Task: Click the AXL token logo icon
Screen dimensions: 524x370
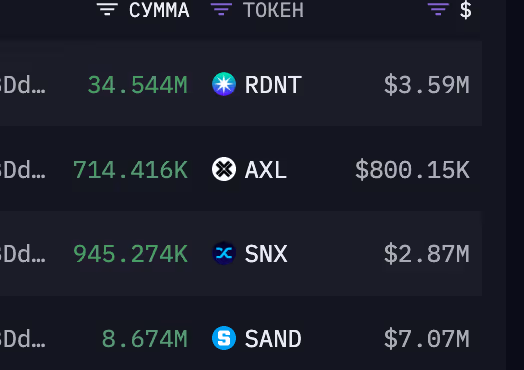Action: coord(224,169)
